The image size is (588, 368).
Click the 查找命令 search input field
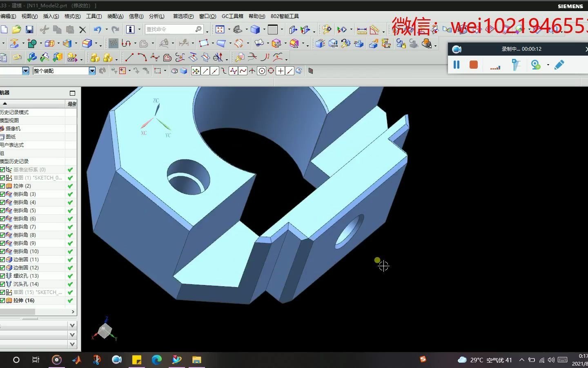coord(171,29)
